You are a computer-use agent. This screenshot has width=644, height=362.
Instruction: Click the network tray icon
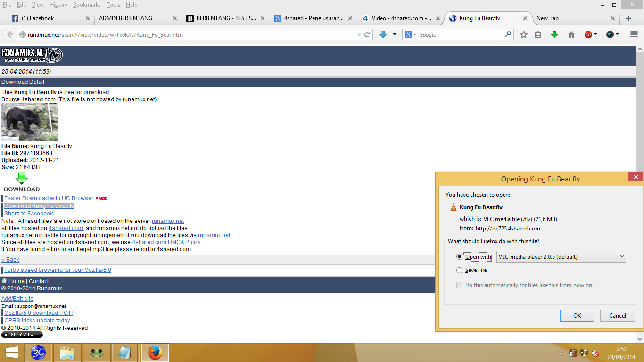pos(584,353)
